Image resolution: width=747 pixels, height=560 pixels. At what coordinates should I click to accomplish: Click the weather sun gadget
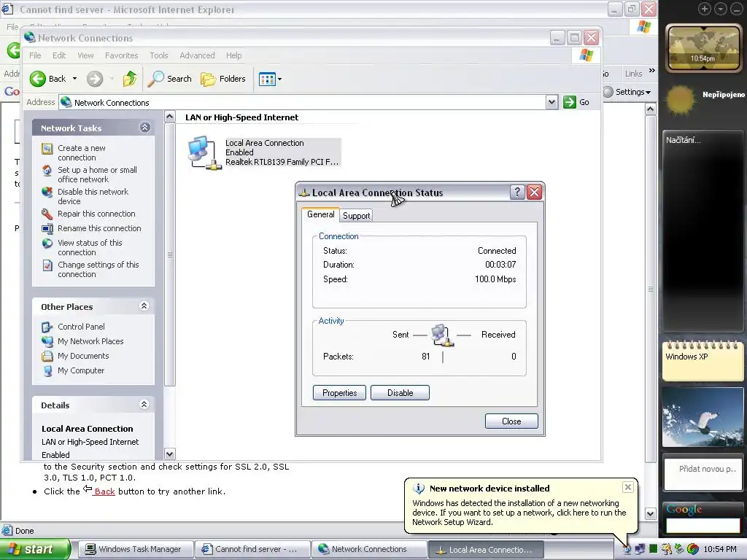pyautogui.click(x=681, y=100)
